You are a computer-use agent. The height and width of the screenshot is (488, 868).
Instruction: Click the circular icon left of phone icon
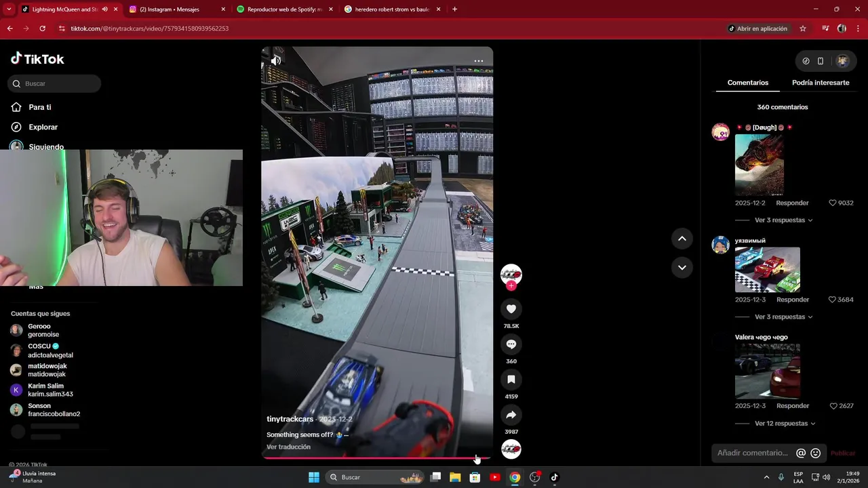pyautogui.click(x=806, y=61)
